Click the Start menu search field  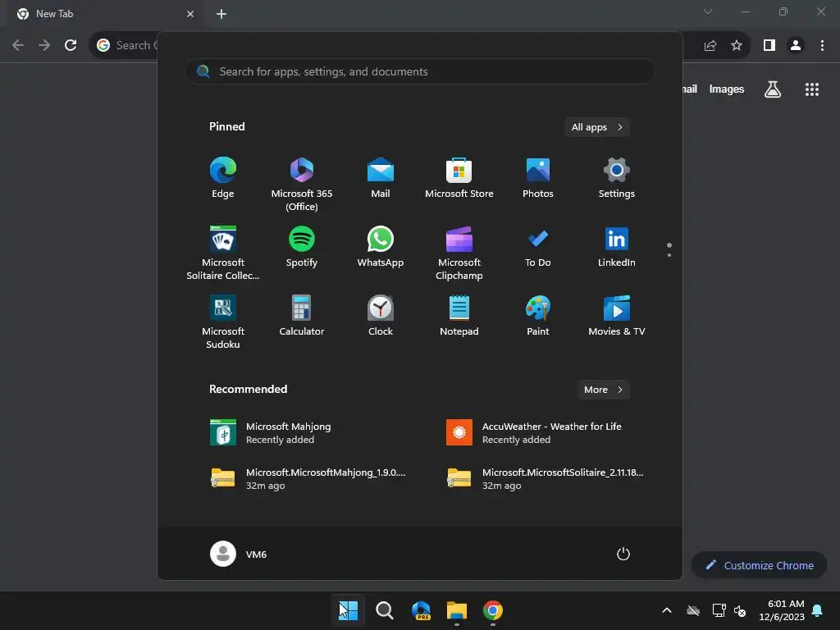pyautogui.click(x=419, y=71)
